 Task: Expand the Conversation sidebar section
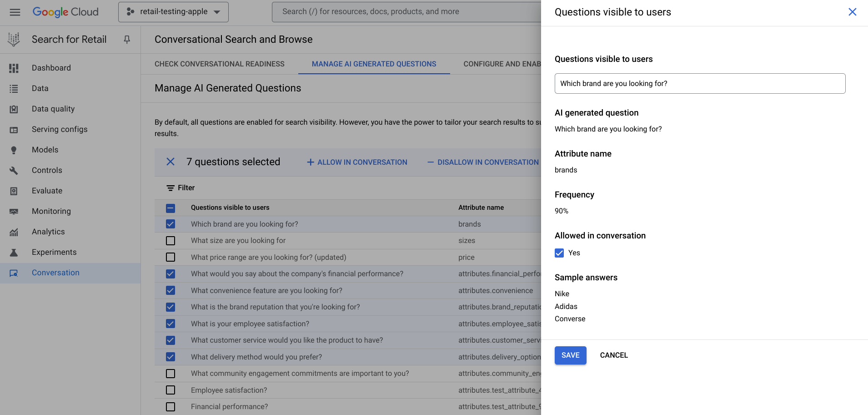click(x=55, y=273)
